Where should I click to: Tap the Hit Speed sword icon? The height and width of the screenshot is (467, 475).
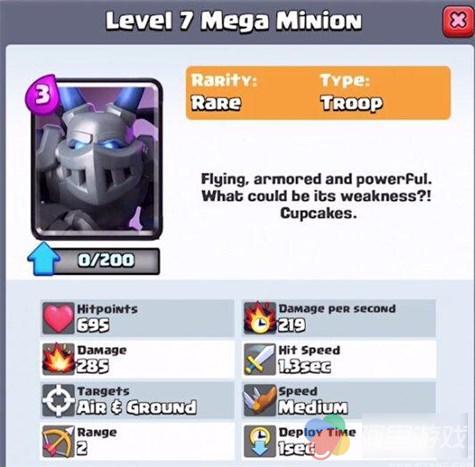[x=260, y=359]
